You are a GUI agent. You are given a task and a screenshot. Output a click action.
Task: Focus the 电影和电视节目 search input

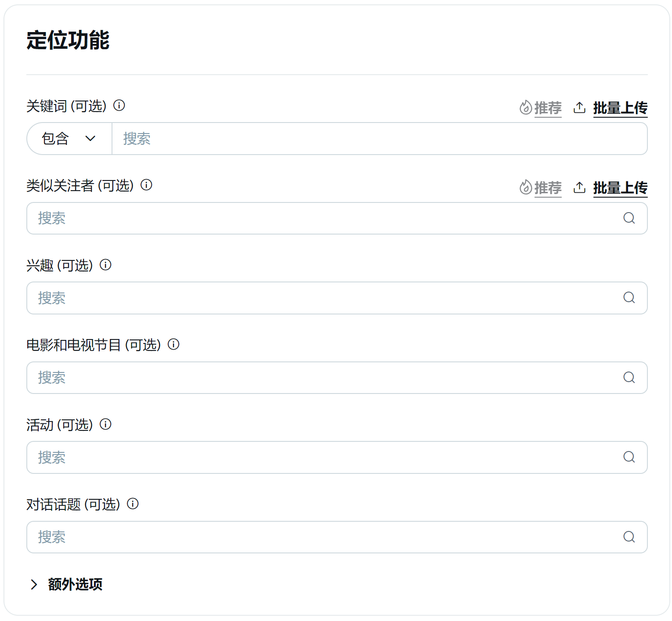tap(337, 378)
